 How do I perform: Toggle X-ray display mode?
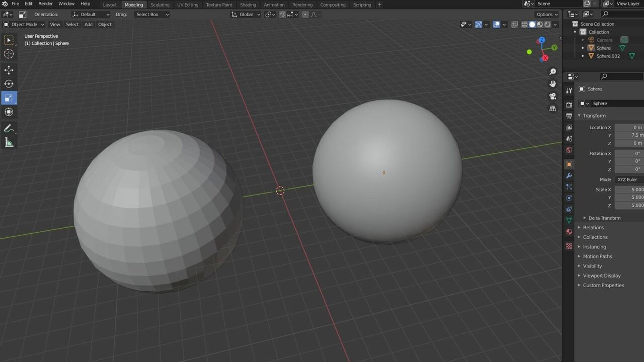click(x=514, y=25)
